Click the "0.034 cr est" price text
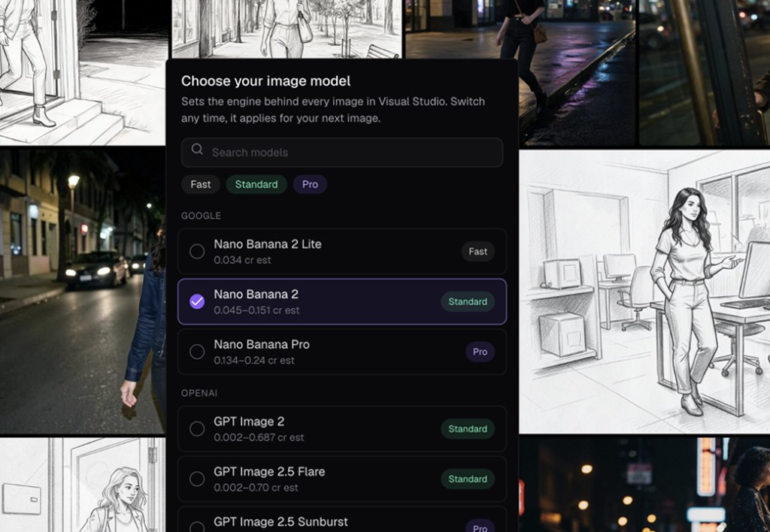The width and height of the screenshot is (770, 532). 242,260
